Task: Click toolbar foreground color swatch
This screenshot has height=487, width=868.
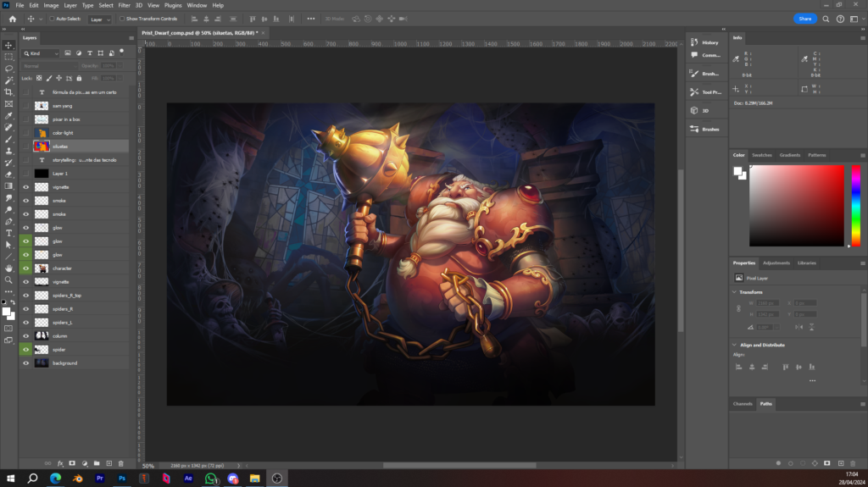Action: [x=6, y=313]
